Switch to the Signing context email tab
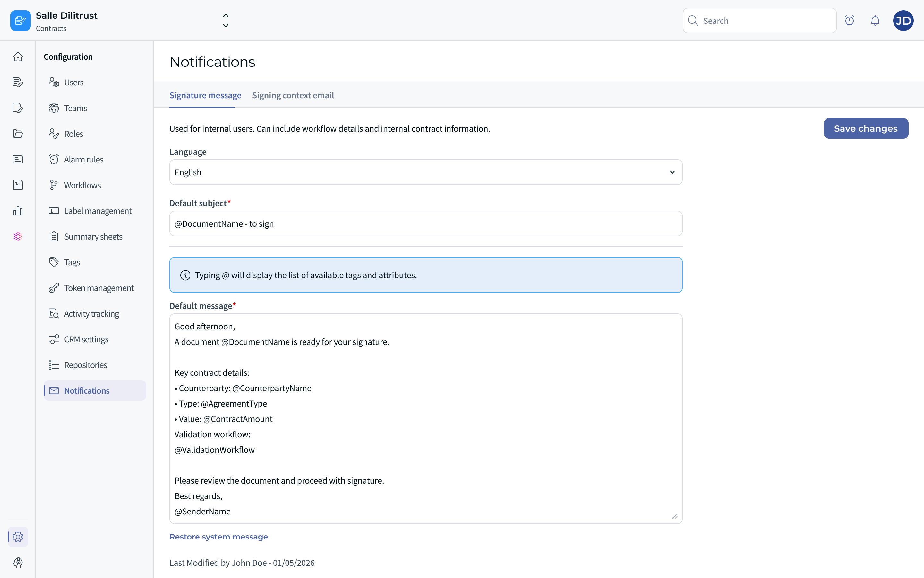924x578 pixels. 293,95
